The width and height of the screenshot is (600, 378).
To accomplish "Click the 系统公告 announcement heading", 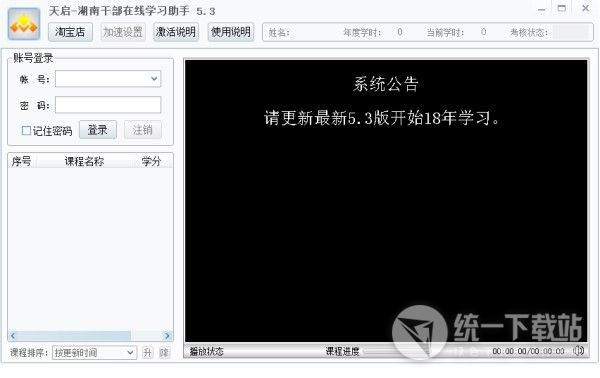I will coord(386,84).
